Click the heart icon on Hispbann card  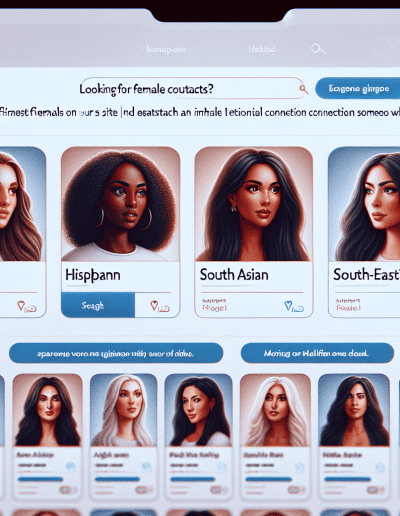coord(154,305)
